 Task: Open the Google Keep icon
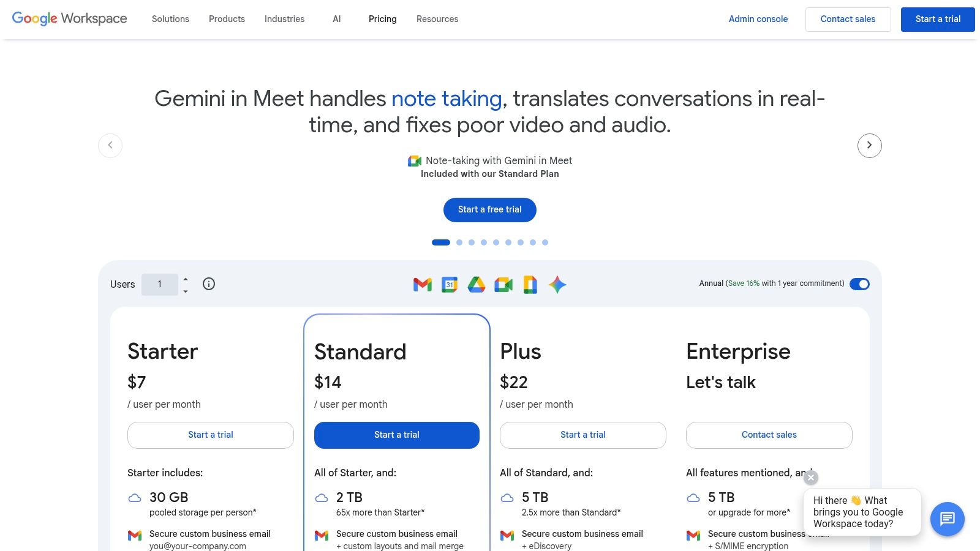click(x=530, y=284)
